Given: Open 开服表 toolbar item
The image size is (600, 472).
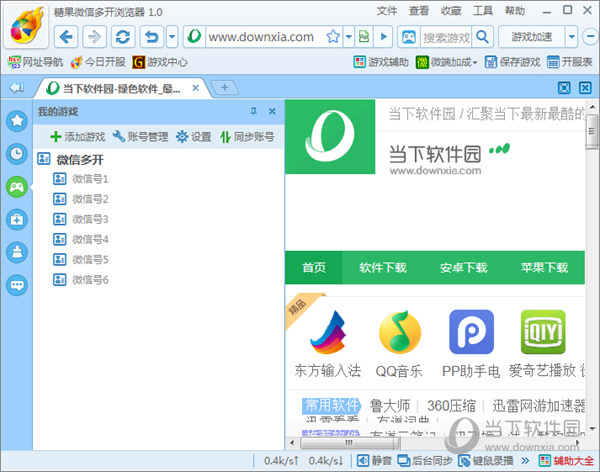Looking at the screenshot, I should point(569,62).
